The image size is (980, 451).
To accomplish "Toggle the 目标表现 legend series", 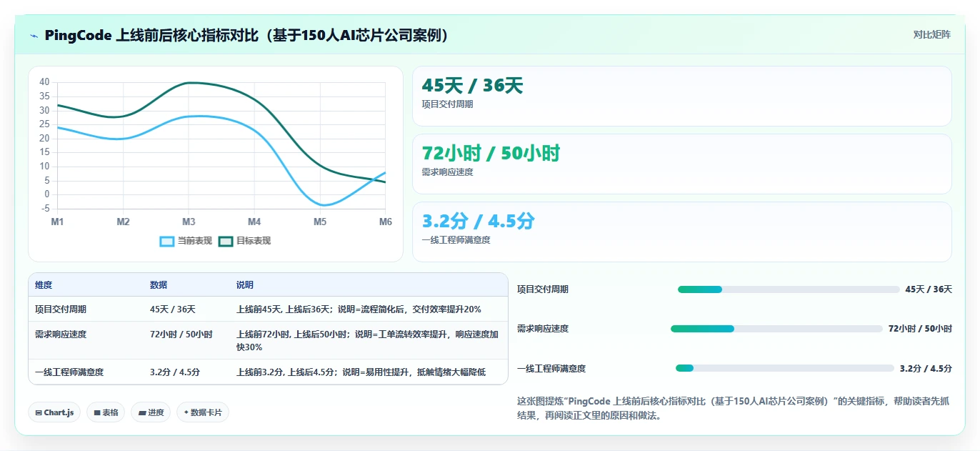I will 244,241.
